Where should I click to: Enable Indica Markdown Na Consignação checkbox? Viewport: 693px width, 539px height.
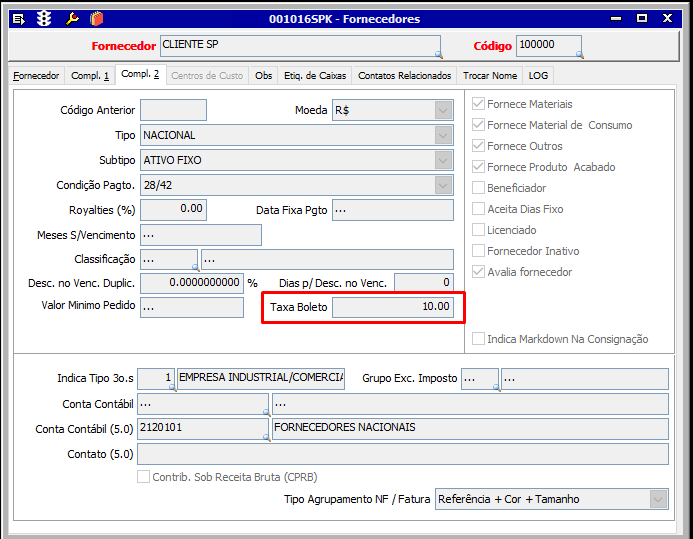tap(478, 339)
